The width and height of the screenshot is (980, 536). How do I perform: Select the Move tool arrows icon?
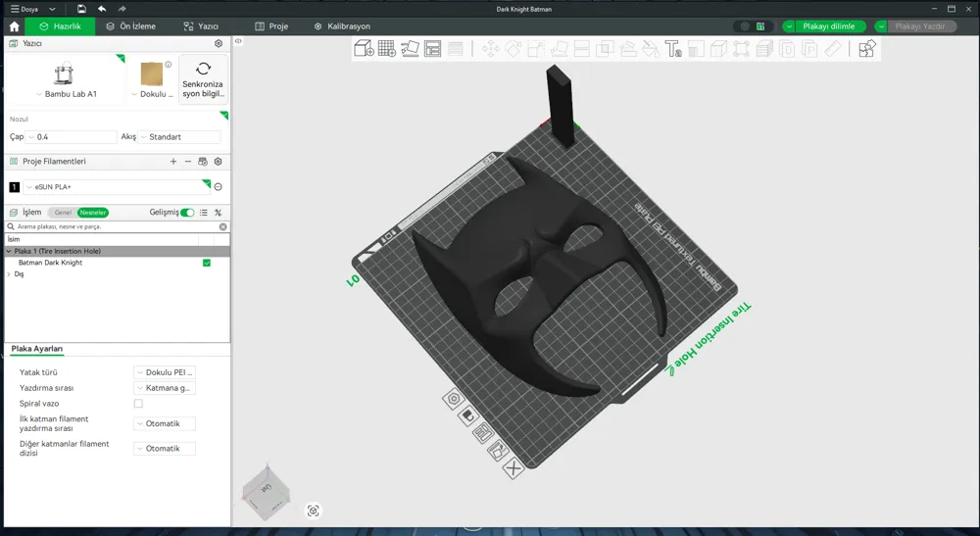tap(490, 48)
